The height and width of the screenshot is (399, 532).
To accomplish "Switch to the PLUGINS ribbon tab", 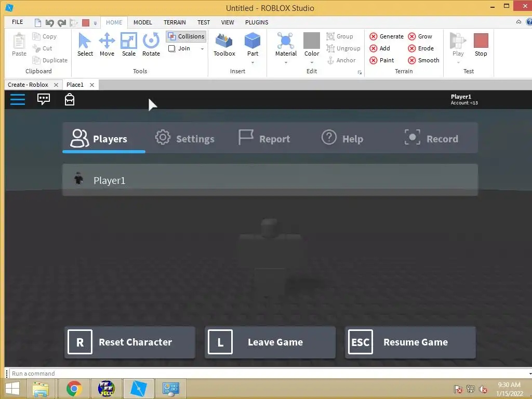I will 257,22.
